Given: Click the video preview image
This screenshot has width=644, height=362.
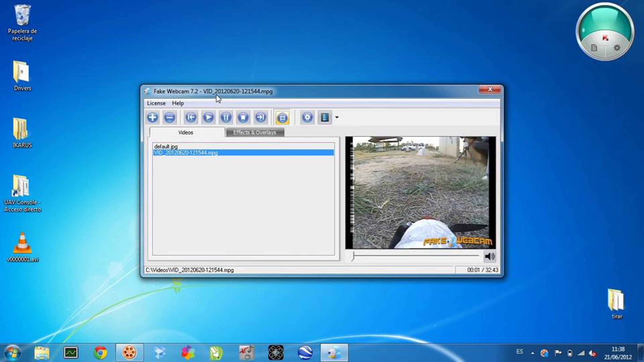Looking at the screenshot, I should point(420,193).
